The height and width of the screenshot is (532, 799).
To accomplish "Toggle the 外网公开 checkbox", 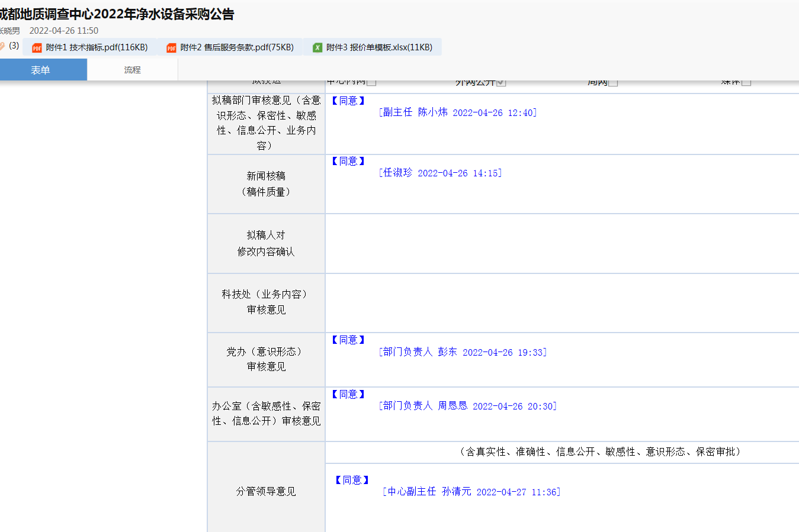I will click(x=501, y=82).
